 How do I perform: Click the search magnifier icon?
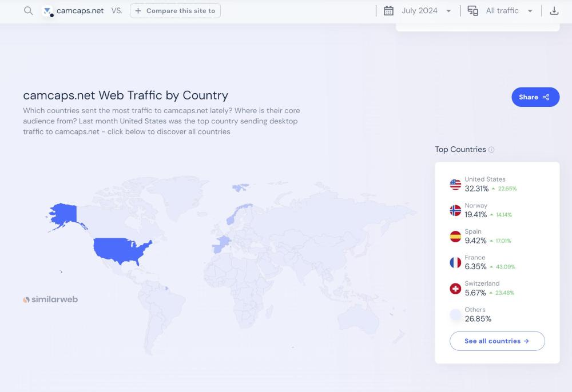pyautogui.click(x=28, y=11)
